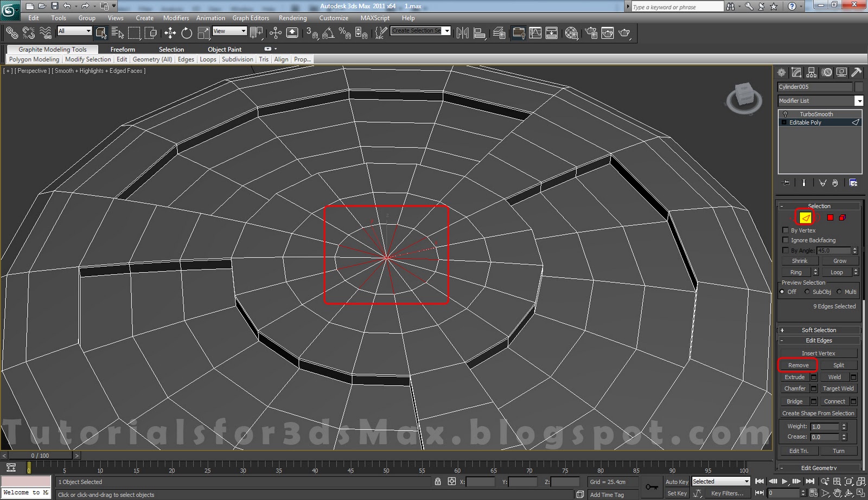The height and width of the screenshot is (500, 868).
Task: Select SubObj preview selection radio
Action: (807, 292)
